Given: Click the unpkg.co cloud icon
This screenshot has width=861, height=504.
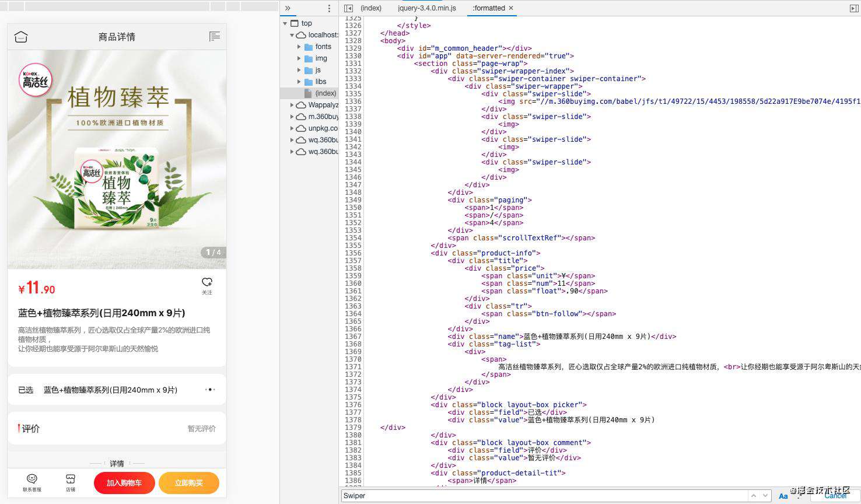Looking at the screenshot, I should [x=301, y=128].
